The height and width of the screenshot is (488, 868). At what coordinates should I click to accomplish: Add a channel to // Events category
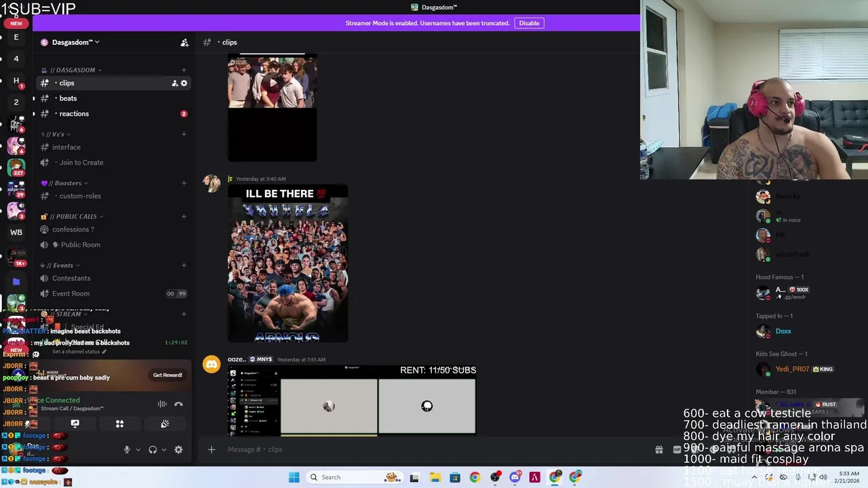pyautogui.click(x=184, y=265)
